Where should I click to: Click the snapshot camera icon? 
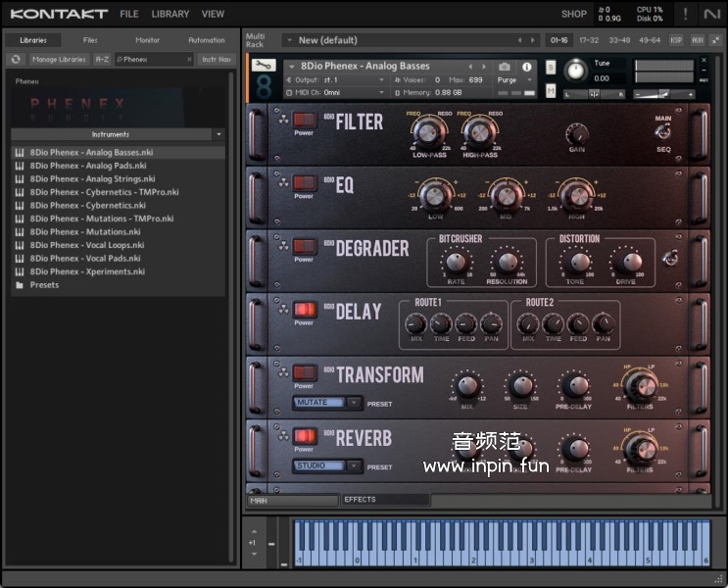point(505,67)
